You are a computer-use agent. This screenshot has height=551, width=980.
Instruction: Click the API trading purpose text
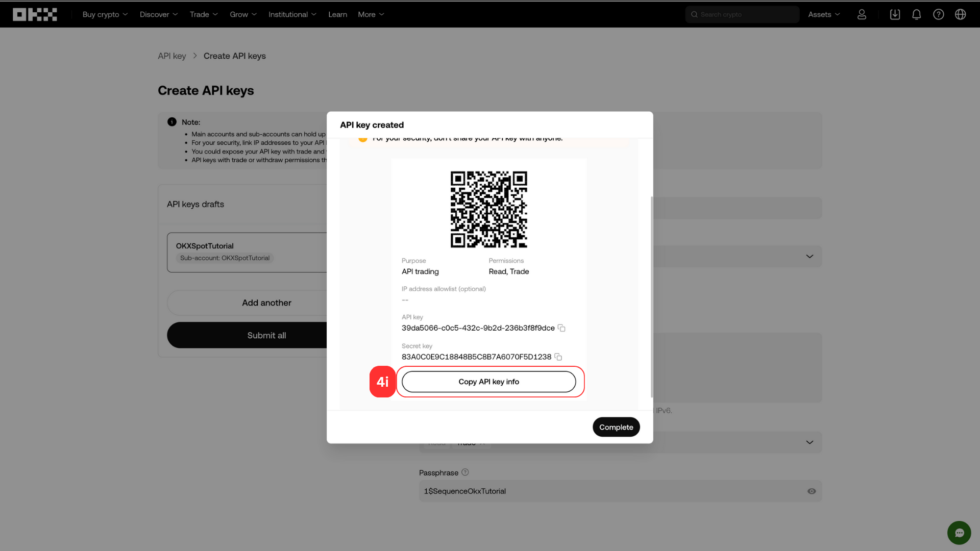(x=420, y=271)
